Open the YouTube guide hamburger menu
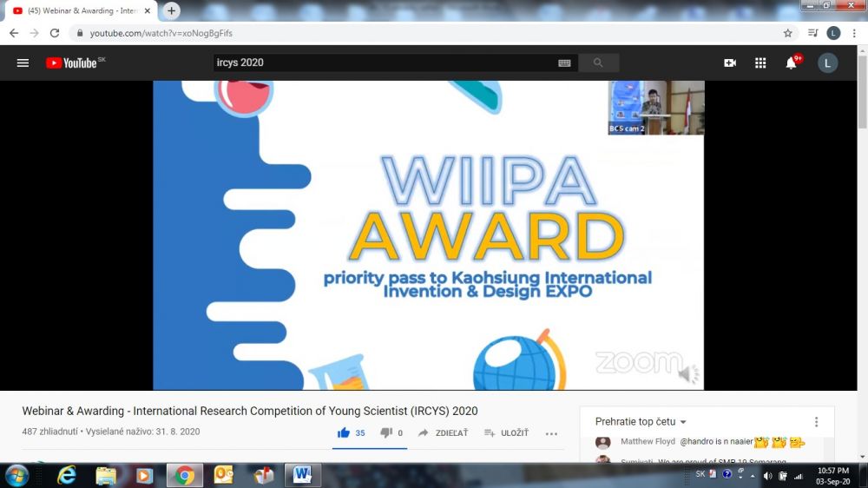 pos(23,63)
